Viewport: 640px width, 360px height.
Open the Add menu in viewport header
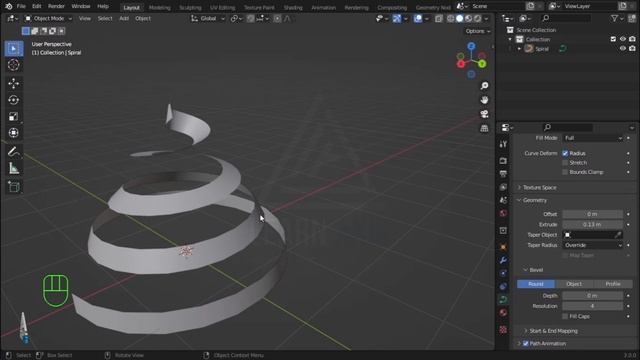124,18
